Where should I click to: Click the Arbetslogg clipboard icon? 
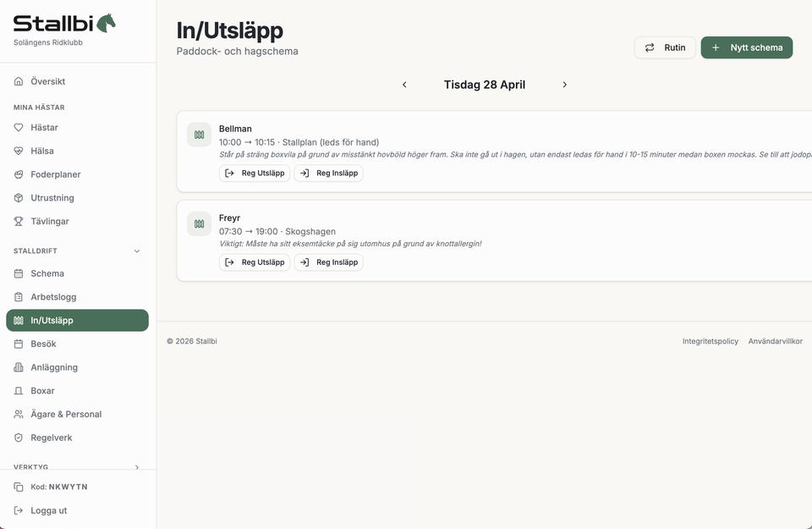pyautogui.click(x=19, y=297)
